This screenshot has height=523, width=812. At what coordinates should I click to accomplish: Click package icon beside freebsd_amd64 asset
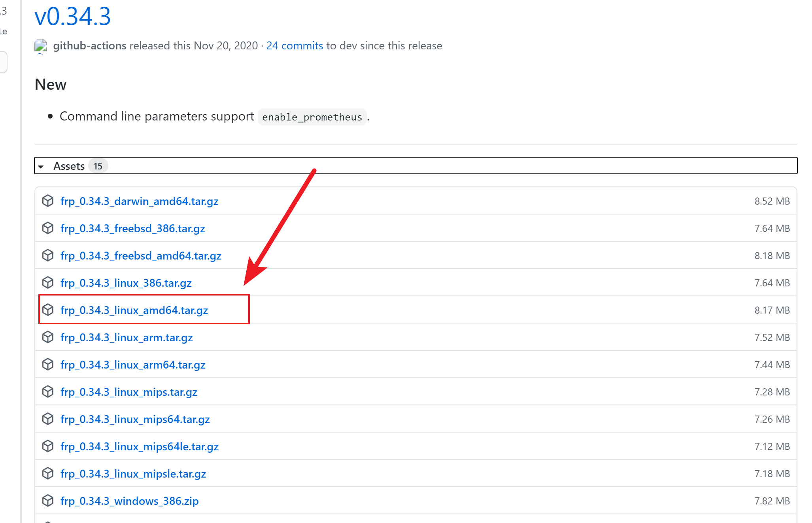pyautogui.click(x=48, y=255)
